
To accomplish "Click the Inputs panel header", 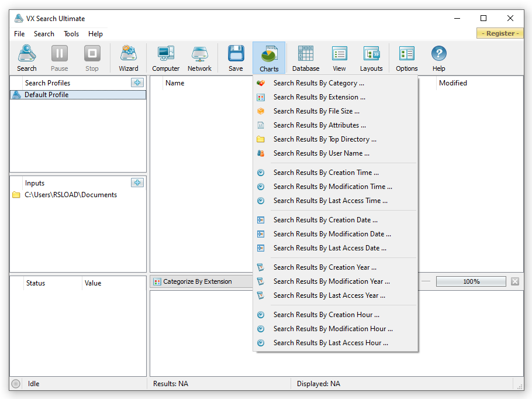I will 34,183.
